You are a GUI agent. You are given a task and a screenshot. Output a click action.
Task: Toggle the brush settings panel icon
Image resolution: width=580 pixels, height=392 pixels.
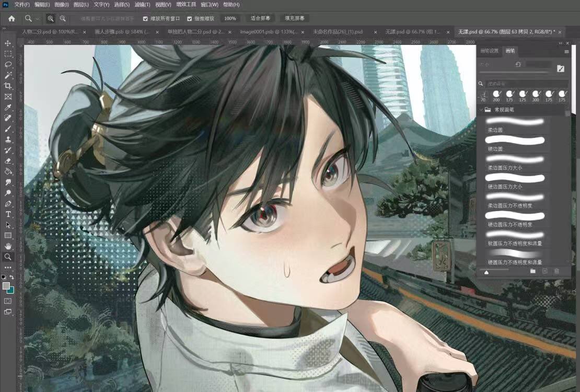[561, 68]
